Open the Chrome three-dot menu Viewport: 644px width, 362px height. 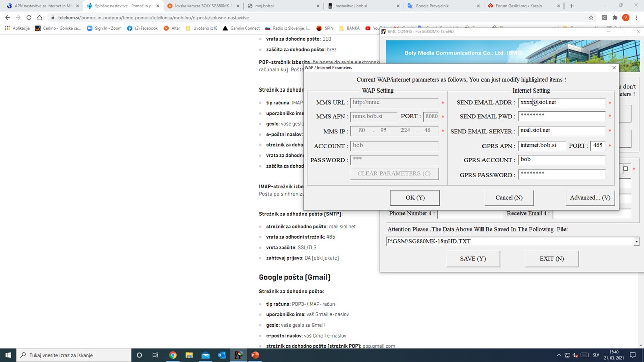coord(636,17)
